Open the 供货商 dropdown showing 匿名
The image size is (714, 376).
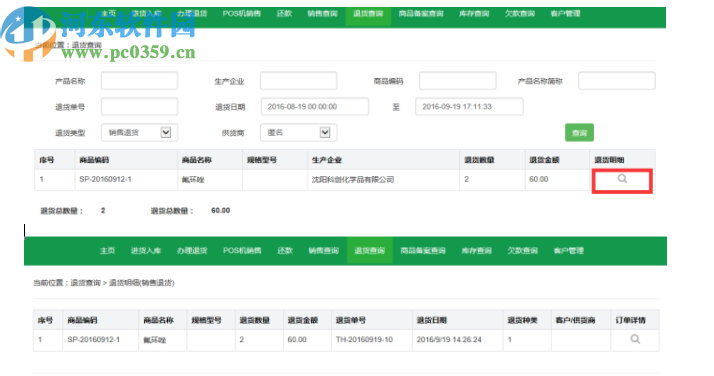pyautogui.click(x=299, y=132)
